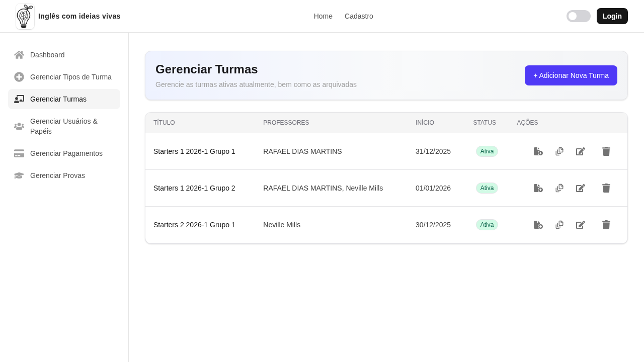Click the lightbulb logo icon
Image resolution: width=644 pixels, height=362 pixels.
[x=25, y=16]
